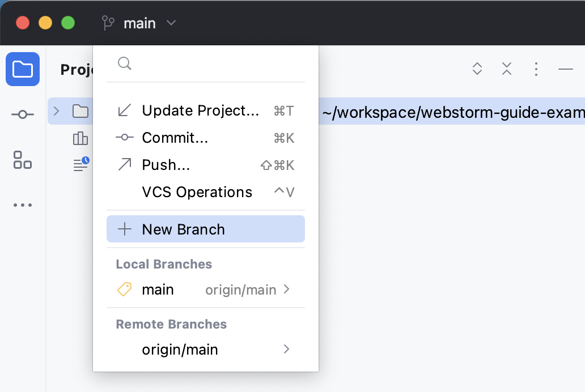Expand the main local branch submenu arrow
Viewport: 585px width, 392px height.
click(x=286, y=289)
